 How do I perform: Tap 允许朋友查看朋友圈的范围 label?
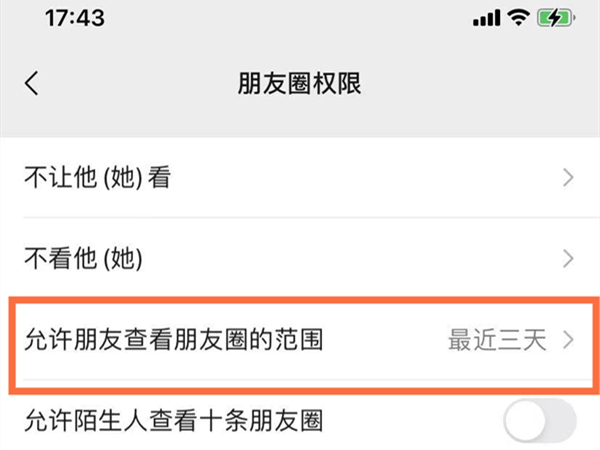(x=173, y=340)
